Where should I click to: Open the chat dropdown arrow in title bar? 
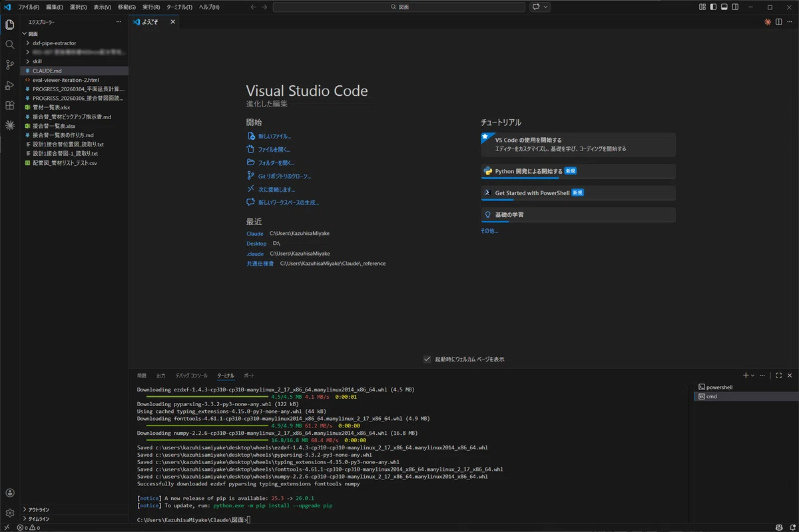(547, 7)
